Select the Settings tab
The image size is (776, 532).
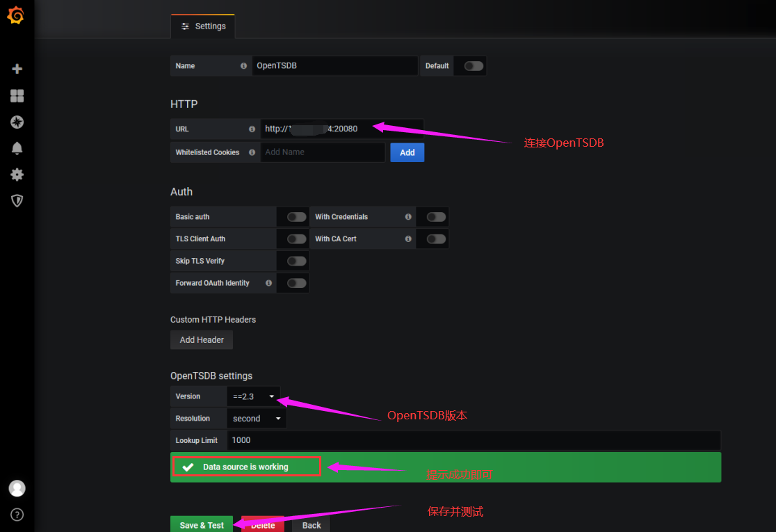[x=203, y=26]
